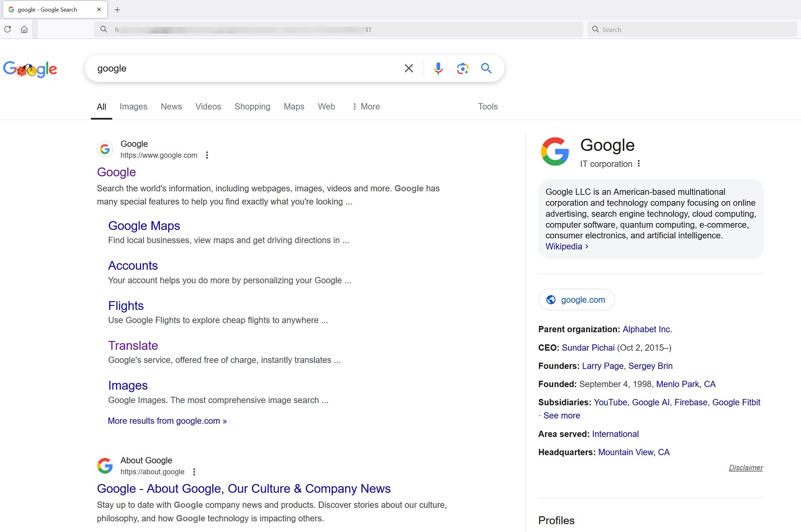Open the Google Maps sitelink
The width and height of the screenshot is (801, 532).
coord(144,226)
